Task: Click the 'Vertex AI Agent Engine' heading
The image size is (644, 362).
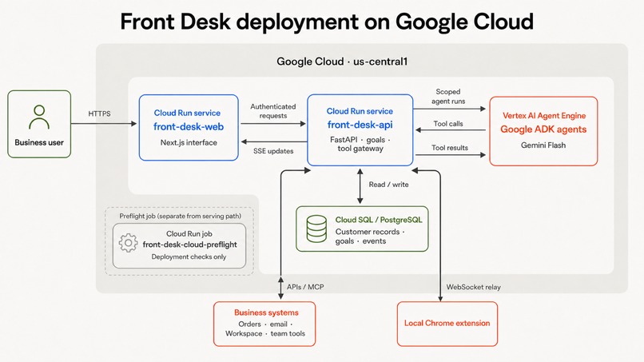Action: [x=544, y=116]
